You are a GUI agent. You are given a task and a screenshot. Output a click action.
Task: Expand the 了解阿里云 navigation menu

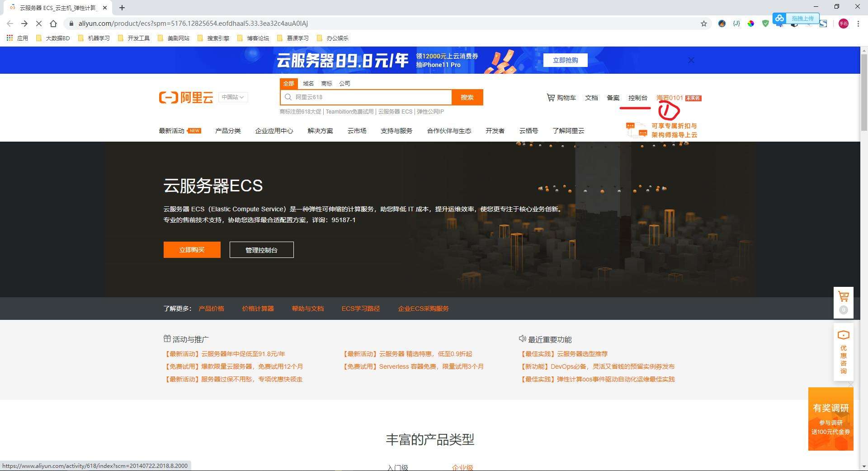point(568,131)
